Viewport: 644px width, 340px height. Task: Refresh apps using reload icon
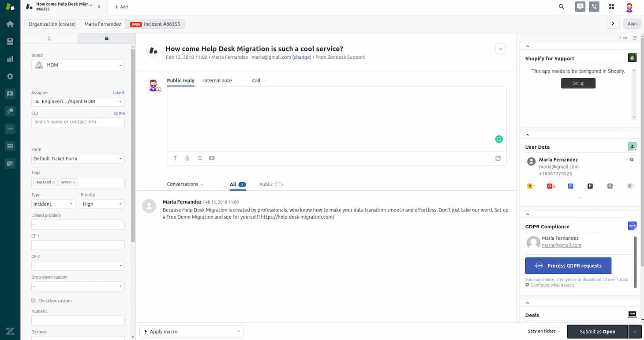click(x=634, y=38)
